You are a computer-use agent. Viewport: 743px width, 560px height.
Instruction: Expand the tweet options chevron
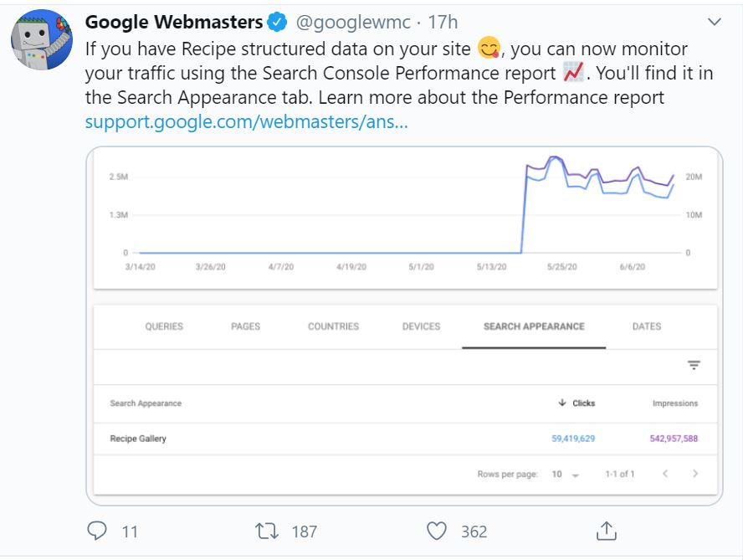pos(714,21)
